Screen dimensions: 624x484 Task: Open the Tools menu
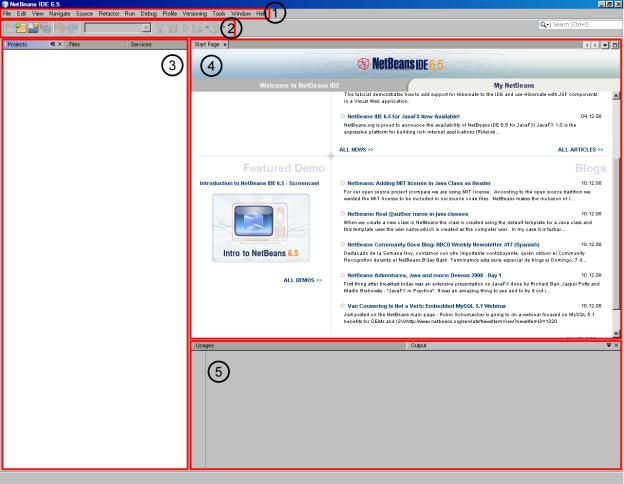tap(219, 14)
